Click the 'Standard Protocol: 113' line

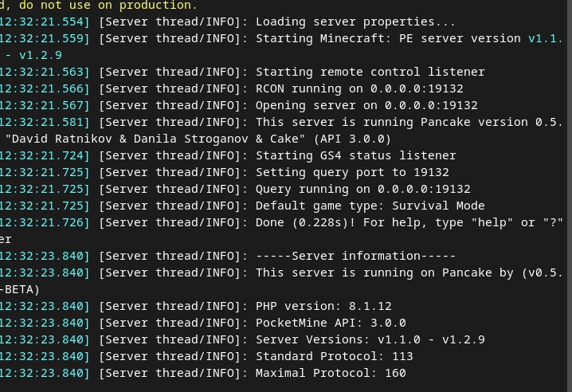(x=334, y=357)
